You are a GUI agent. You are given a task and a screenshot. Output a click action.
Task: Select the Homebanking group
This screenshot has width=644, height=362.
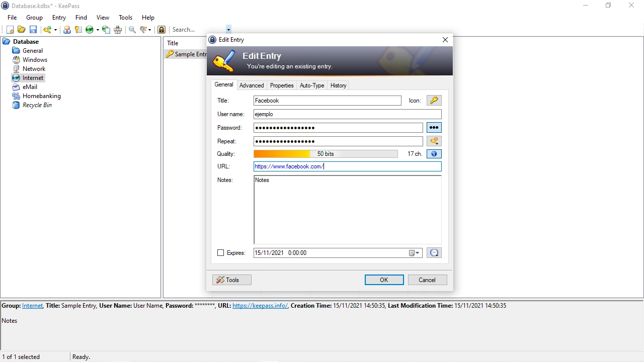[41, 96]
